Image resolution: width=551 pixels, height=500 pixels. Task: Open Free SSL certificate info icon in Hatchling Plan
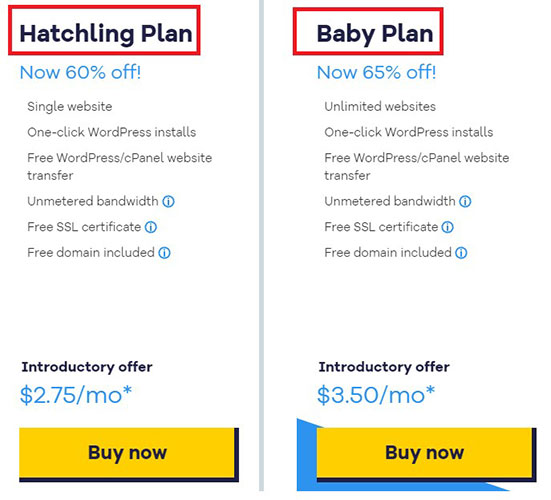(x=151, y=227)
